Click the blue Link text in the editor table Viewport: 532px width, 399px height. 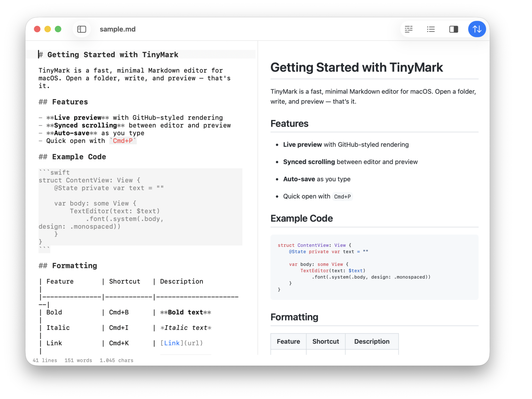(171, 343)
